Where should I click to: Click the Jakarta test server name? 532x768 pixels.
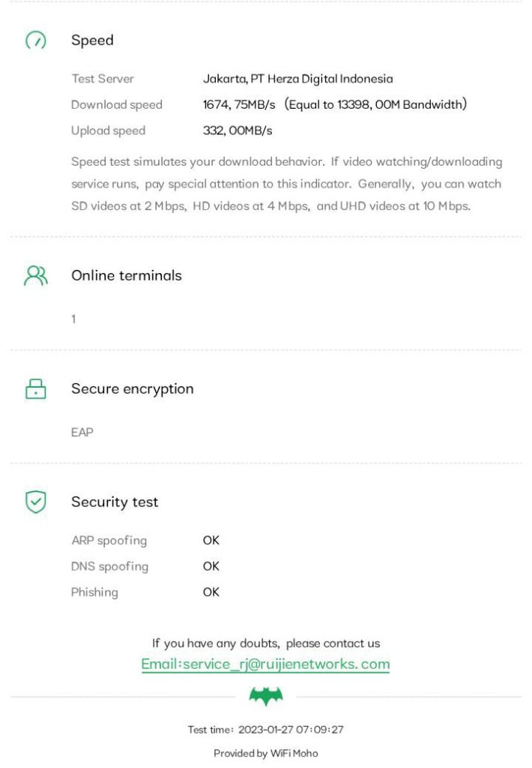coord(297,79)
